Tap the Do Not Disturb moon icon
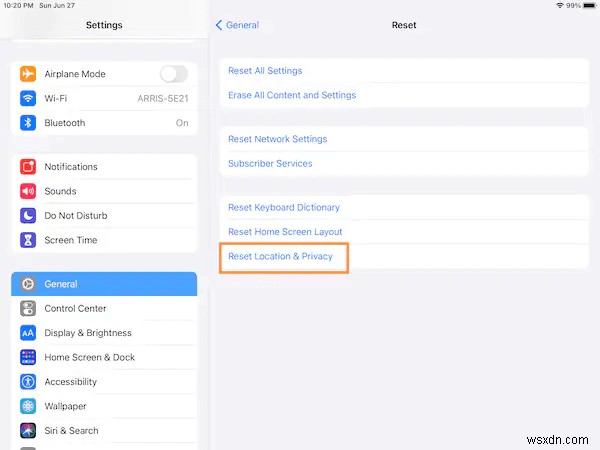The image size is (600, 450). tap(28, 215)
